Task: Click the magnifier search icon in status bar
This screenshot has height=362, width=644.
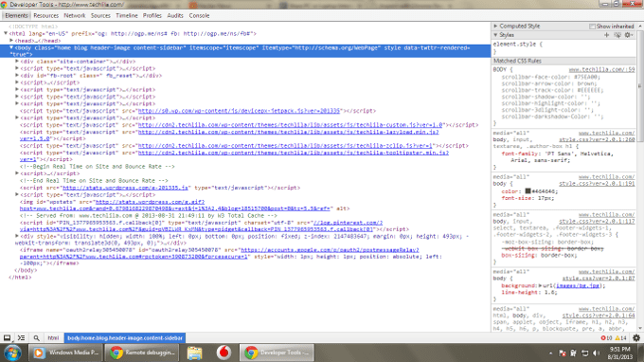Action: tap(37, 337)
